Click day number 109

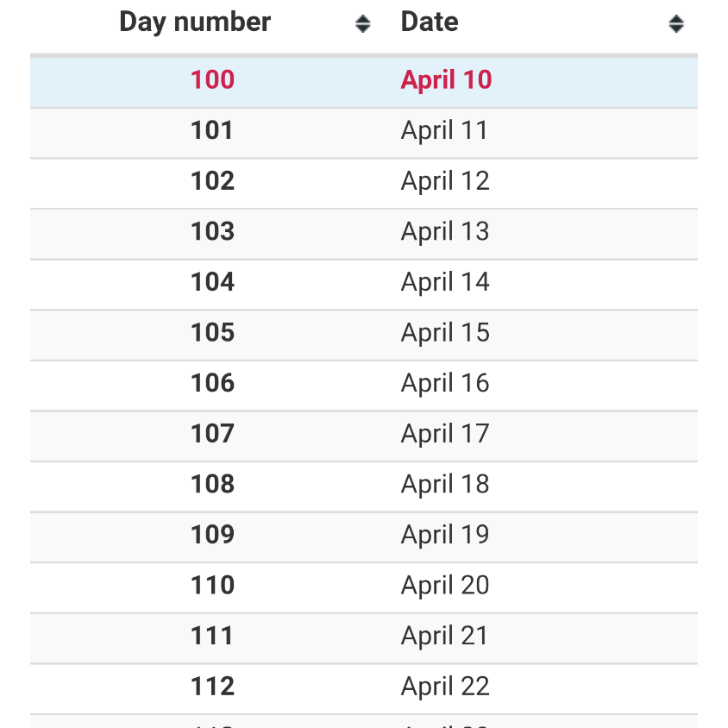213,535
